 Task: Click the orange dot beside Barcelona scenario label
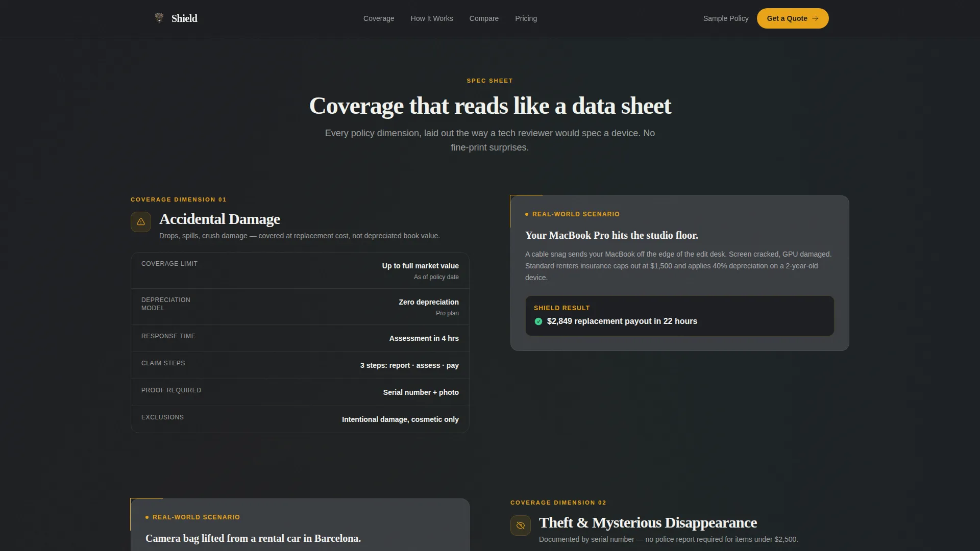click(147, 517)
